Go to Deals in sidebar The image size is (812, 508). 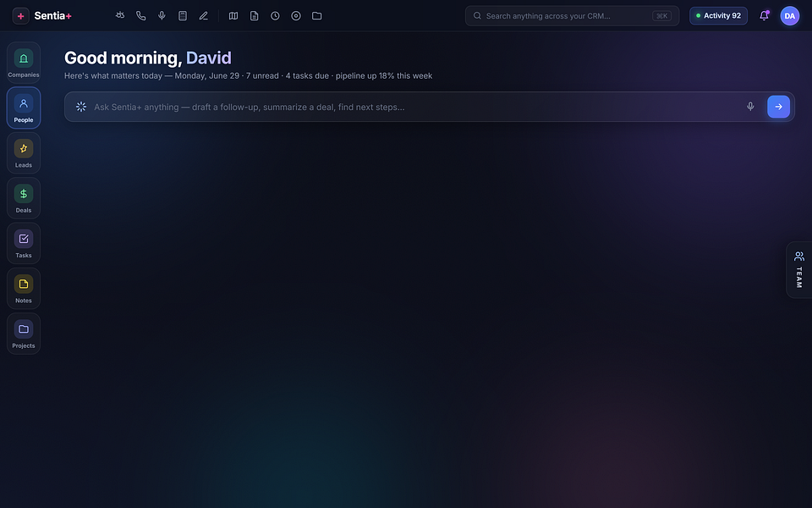point(24,198)
